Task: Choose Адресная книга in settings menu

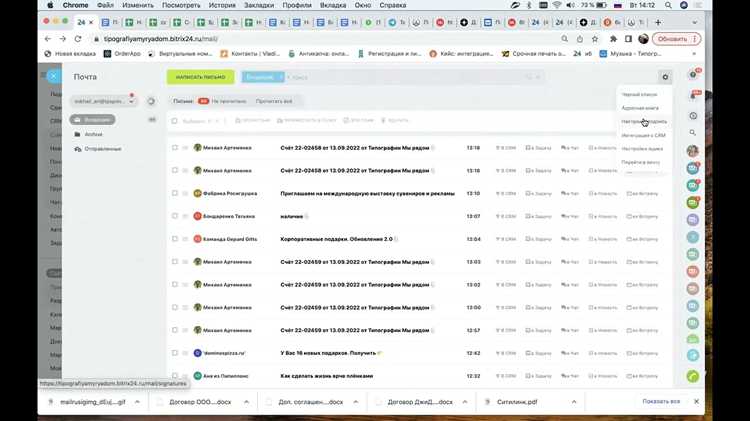Action: (640, 108)
